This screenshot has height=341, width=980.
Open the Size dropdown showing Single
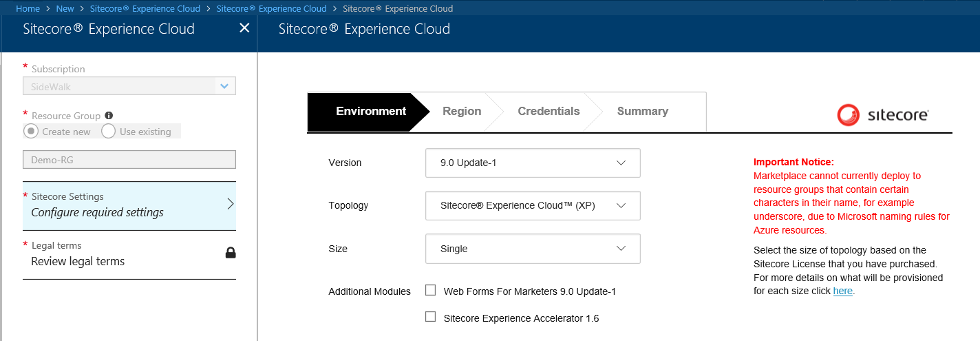(533, 249)
